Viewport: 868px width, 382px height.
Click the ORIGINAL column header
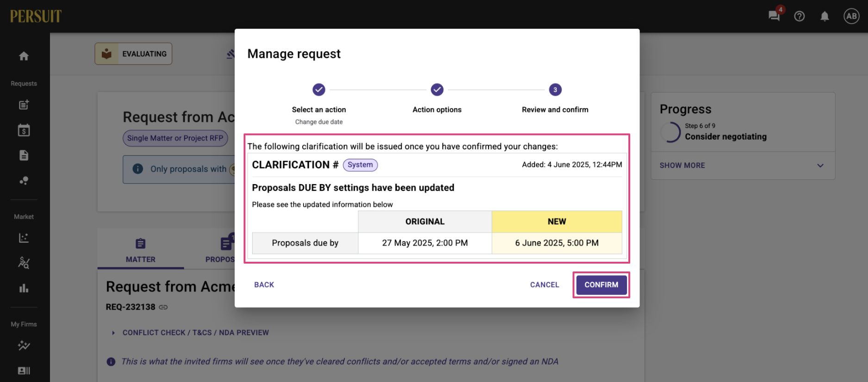425,222
